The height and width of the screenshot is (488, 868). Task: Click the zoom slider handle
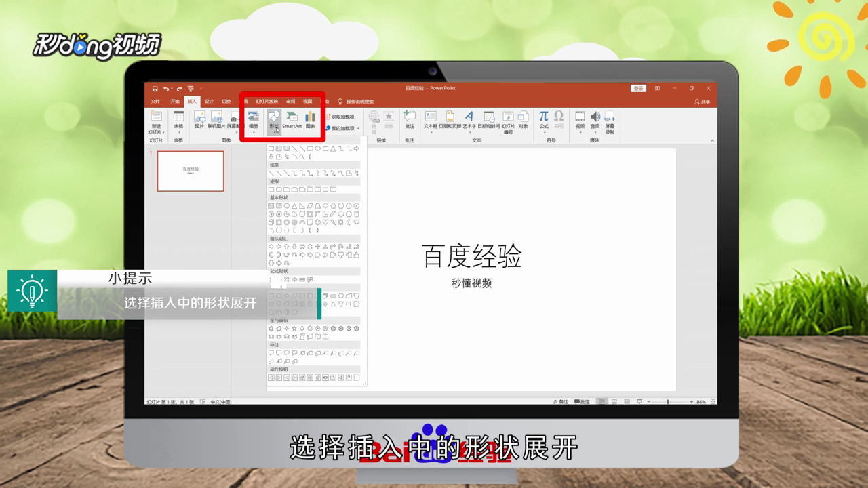(x=668, y=402)
